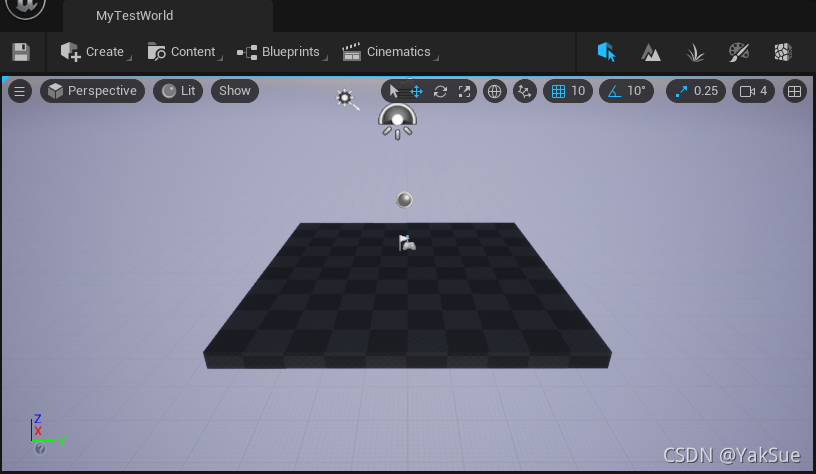Toggle surface snapping icon
The height and width of the screenshot is (474, 816).
point(525,92)
